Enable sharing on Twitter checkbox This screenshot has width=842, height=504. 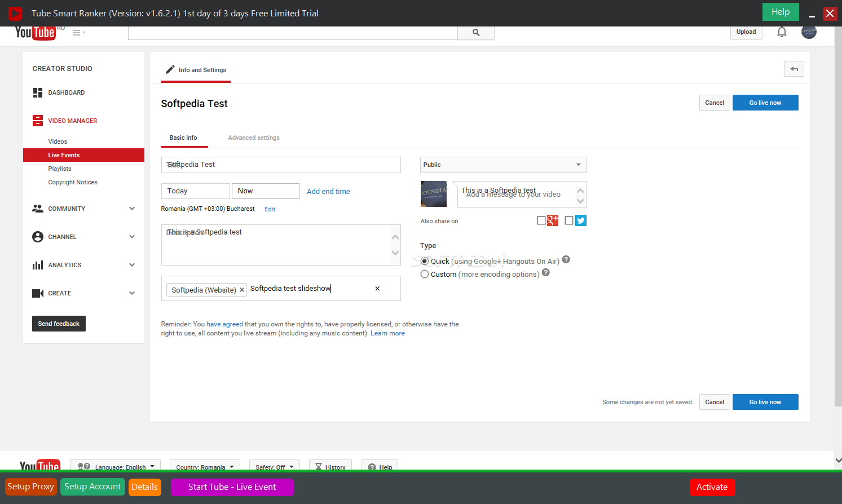(x=569, y=220)
